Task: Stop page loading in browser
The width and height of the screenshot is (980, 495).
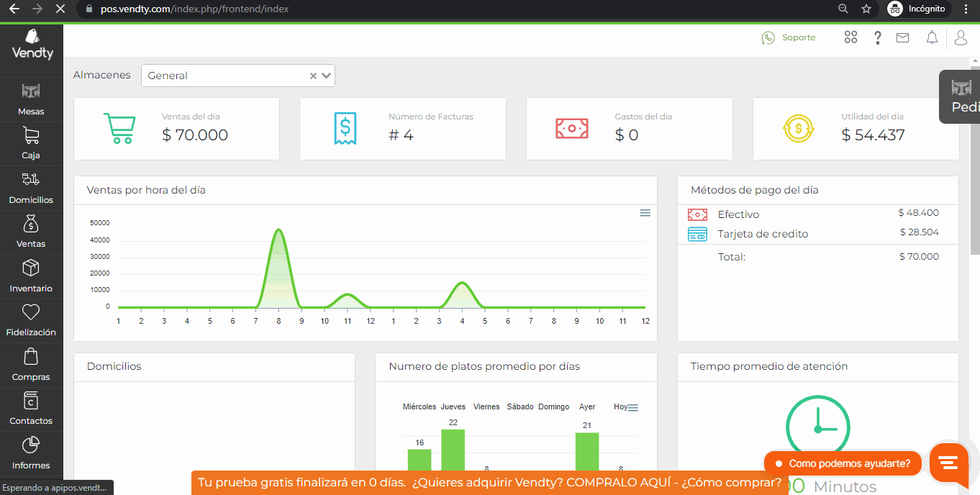Action: pyautogui.click(x=60, y=9)
